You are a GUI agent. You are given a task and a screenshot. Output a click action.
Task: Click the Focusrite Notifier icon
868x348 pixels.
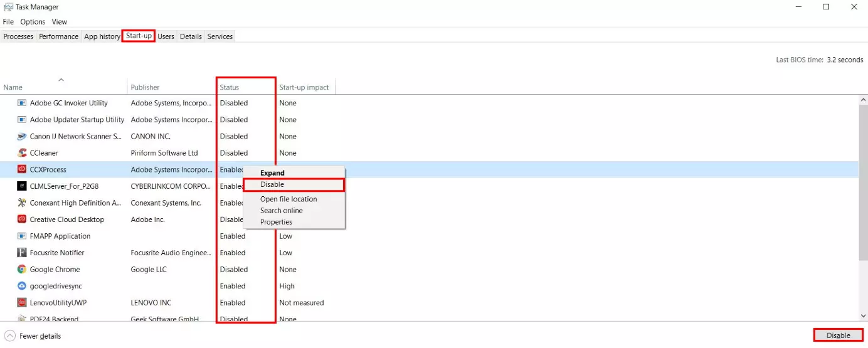click(22, 253)
